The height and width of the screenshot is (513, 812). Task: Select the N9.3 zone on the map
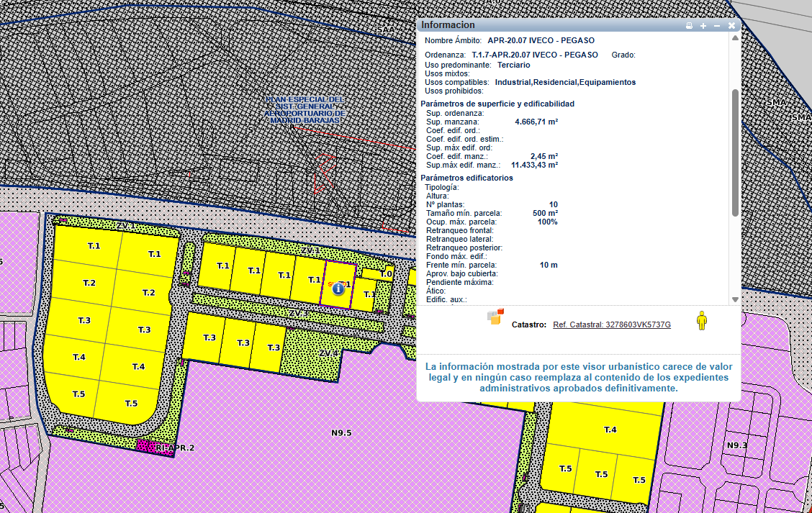(736, 445)
